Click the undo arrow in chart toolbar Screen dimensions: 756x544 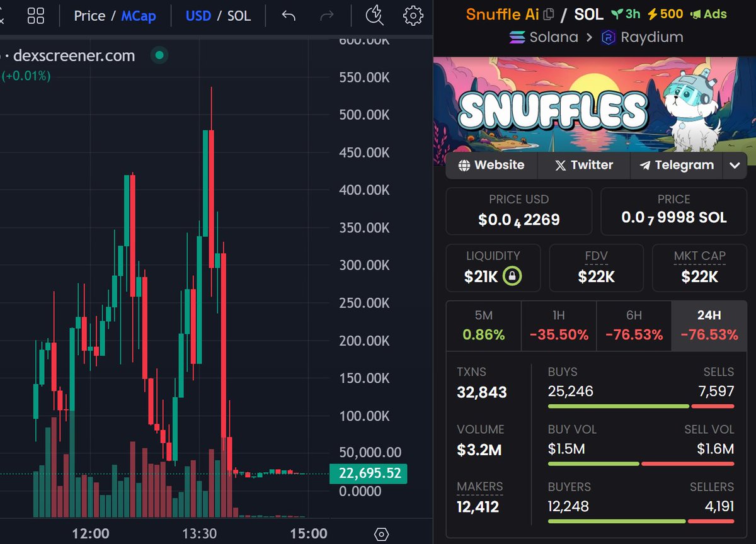click(289, 16)
